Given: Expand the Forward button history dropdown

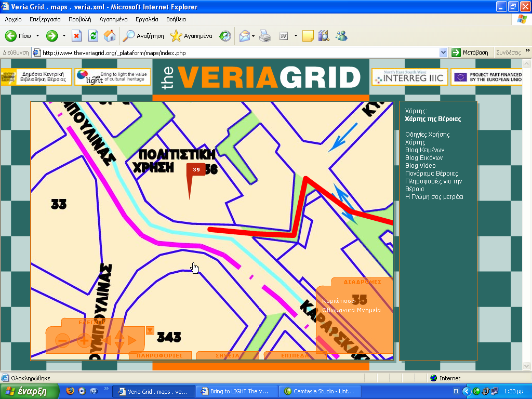Looking at the screenshot, I should point(64,36).
